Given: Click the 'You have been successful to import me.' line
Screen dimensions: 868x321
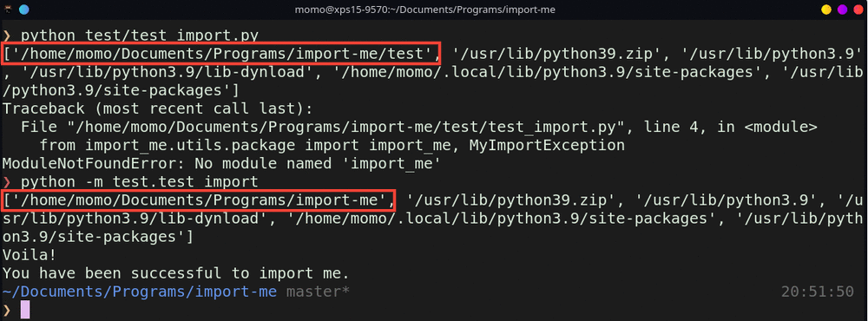Looking at the screenshot, I should [176, 272].
